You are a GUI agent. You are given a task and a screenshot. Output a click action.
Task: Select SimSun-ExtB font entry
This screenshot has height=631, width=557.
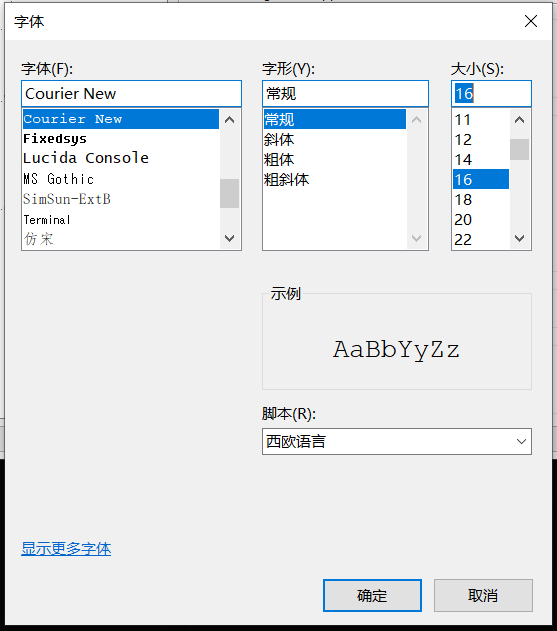coord(121,199)
